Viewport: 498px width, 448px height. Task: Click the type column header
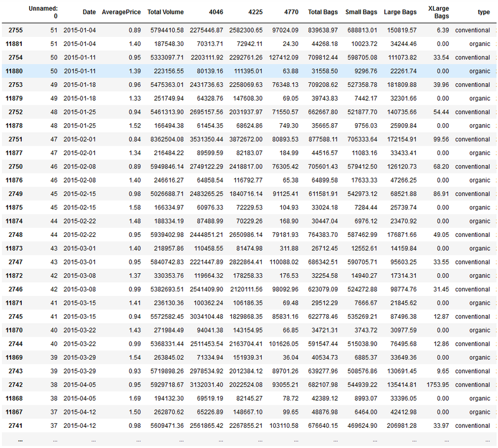(x=483, y=12)
